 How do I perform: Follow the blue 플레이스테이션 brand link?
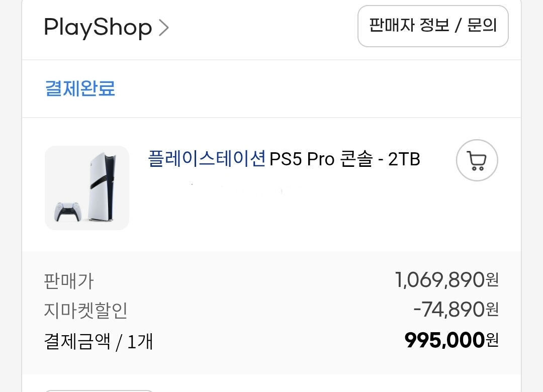click(x=207, y=159)
